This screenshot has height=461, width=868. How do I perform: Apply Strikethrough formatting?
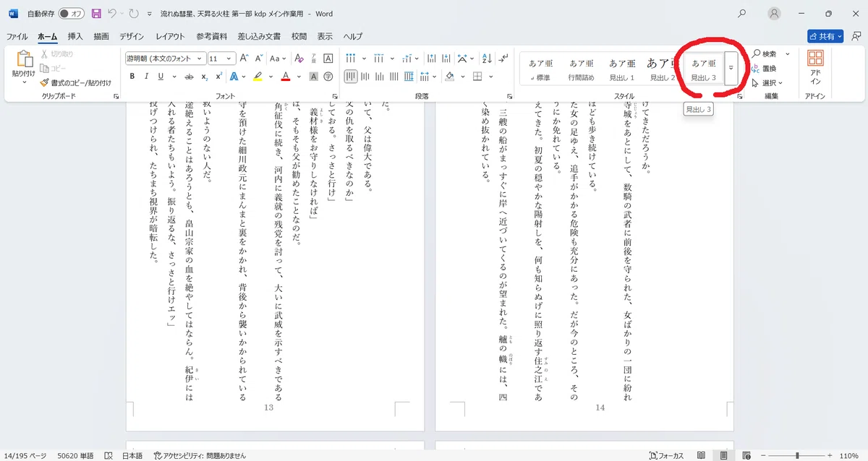189,76
